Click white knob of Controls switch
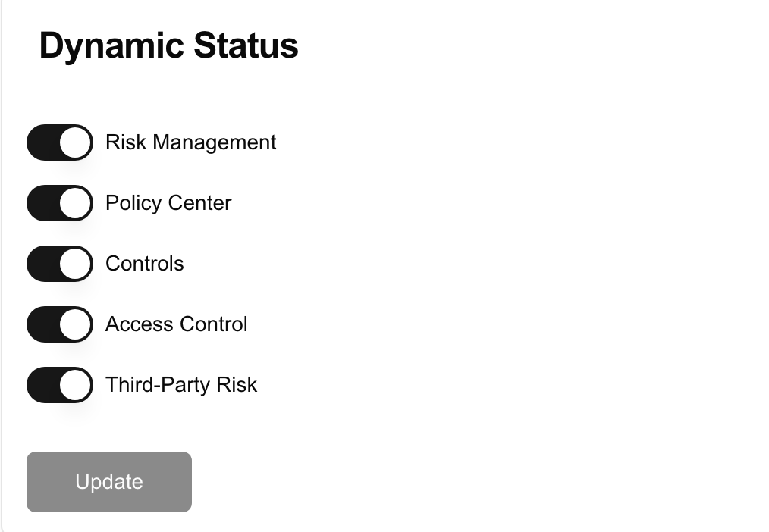Image resolution: width=769 pixels, height=532 pixels. coord(75,264)
